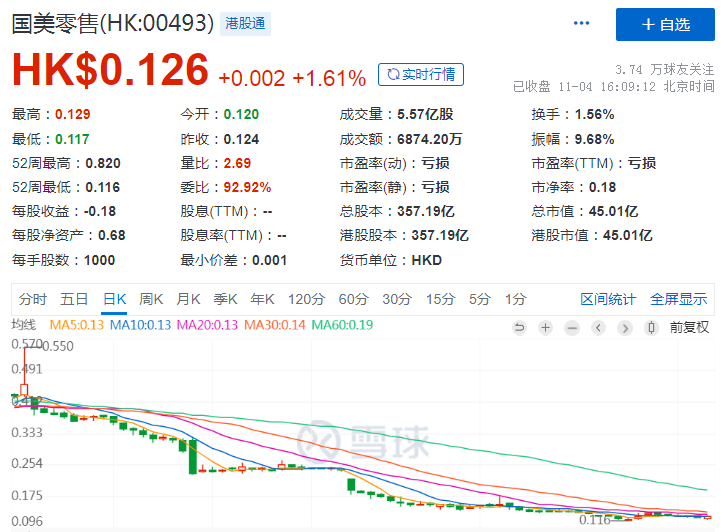The width and height of the screenshot is (723, 532).
Task: Click the 量比 value 2.69
Action: pyautogui.click(x=237, y=163)
